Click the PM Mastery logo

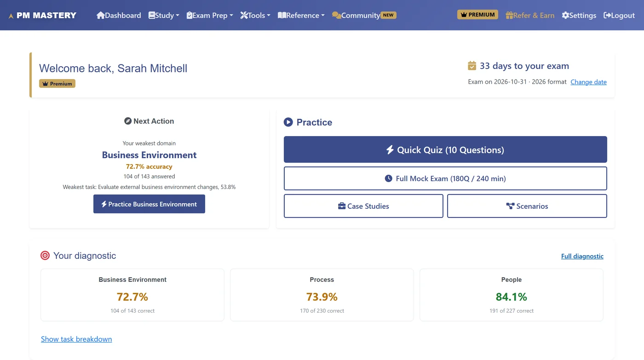click(x=42, y=15)
